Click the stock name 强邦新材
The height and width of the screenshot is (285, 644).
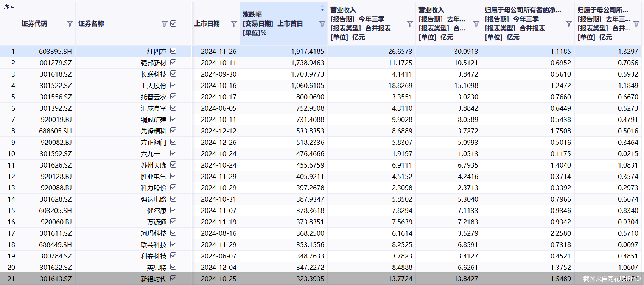153,63
